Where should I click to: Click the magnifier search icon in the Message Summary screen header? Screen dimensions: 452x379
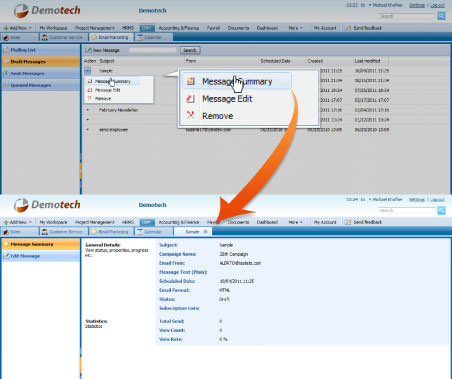pos(441,210)
